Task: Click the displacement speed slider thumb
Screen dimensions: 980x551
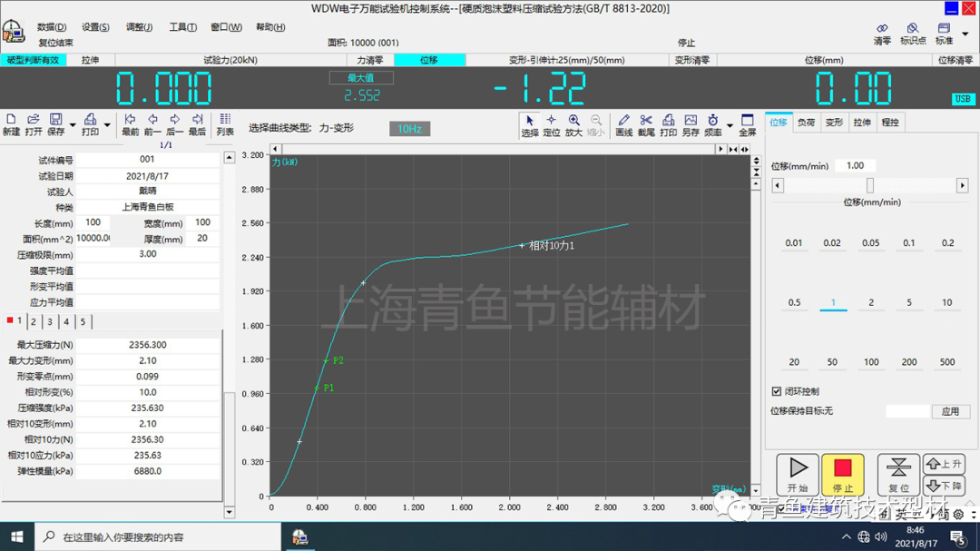Action: point(869,185)
